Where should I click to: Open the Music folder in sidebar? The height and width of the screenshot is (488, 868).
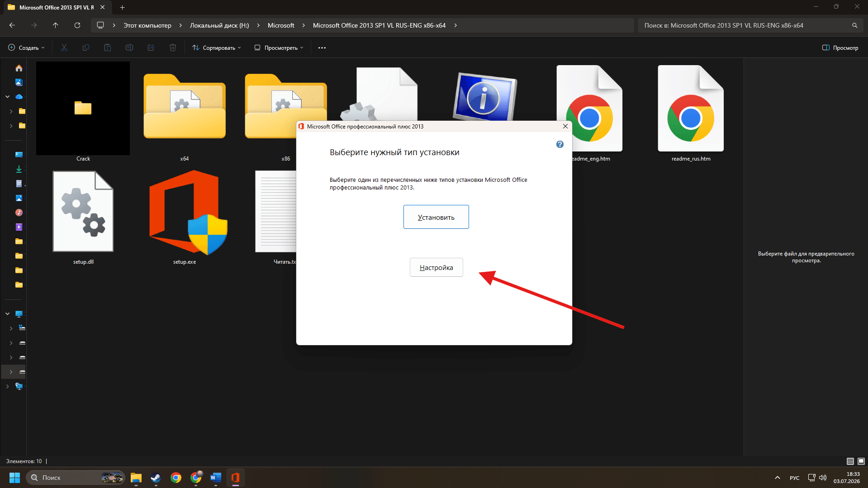point(19,213)
